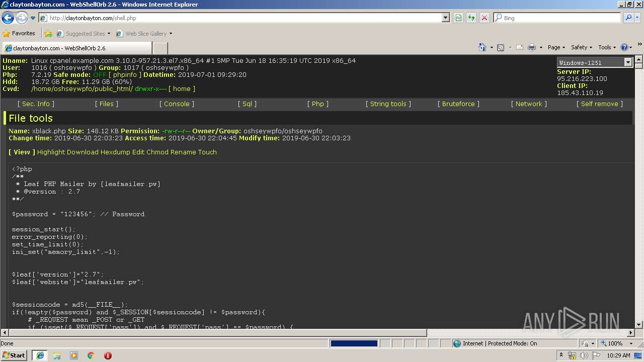Select the Highlight file tool

point(51,152)
